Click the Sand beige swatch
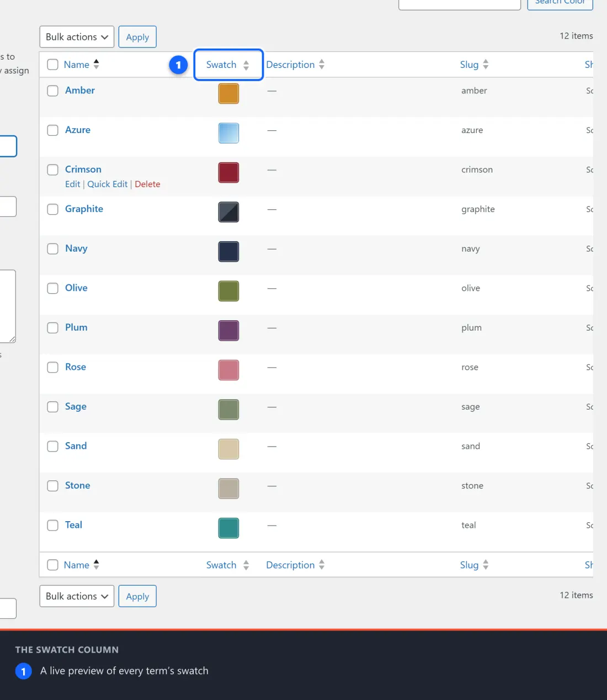Viewport: 607px width, 700px height. point(228,449)
